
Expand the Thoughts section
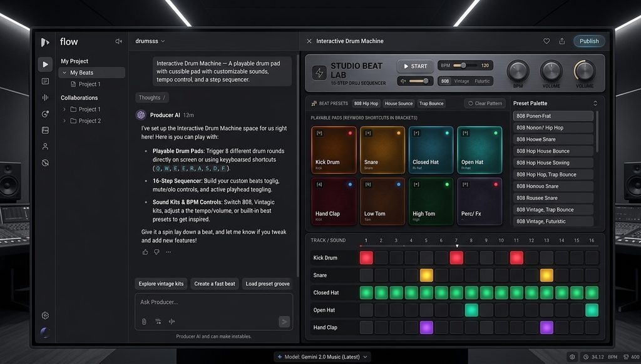pos(152,98)
